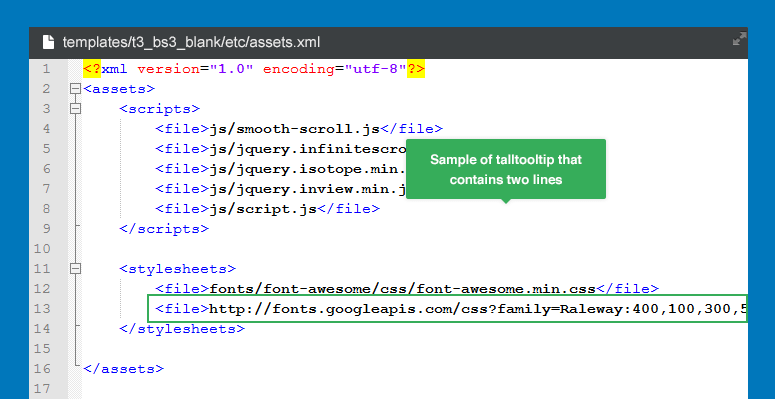Click the file icon beside assets.xml path
Viewport: 775px width, 399px height.
pyautogui.click(x=48, y=43)
